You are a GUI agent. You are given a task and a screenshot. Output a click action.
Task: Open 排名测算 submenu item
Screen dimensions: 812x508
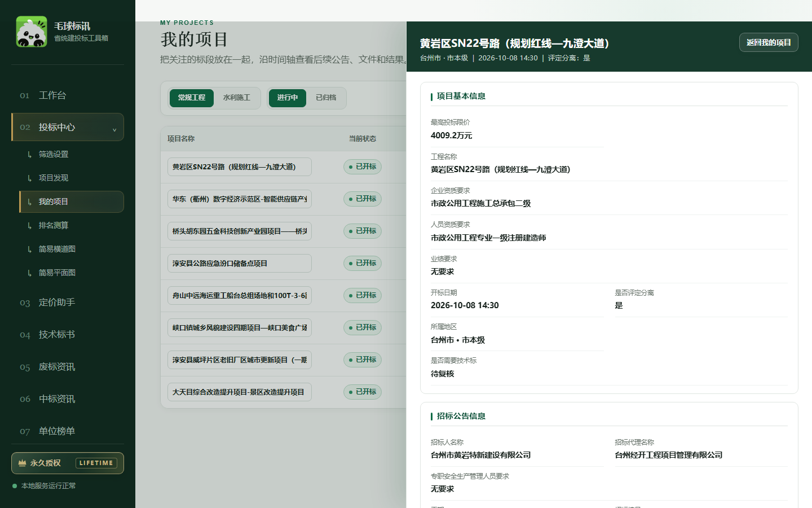coord(72,225)
